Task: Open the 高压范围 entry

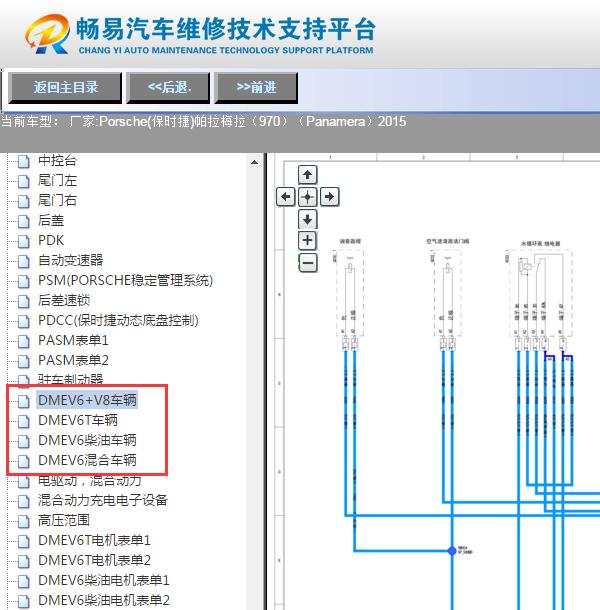Action: [64, 520]
